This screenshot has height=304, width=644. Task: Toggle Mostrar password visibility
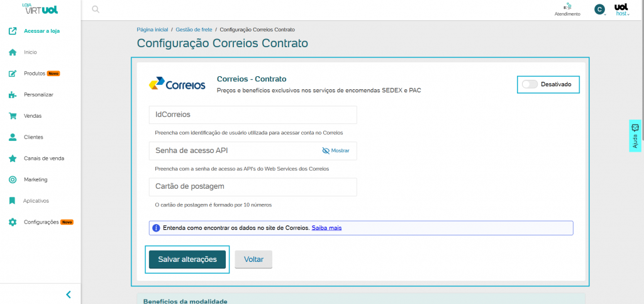pos(335,151)
